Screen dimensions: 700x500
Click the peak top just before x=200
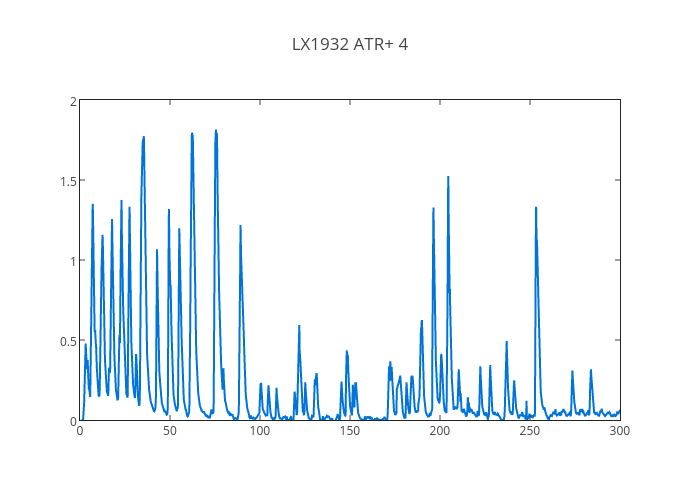(433, 209)
